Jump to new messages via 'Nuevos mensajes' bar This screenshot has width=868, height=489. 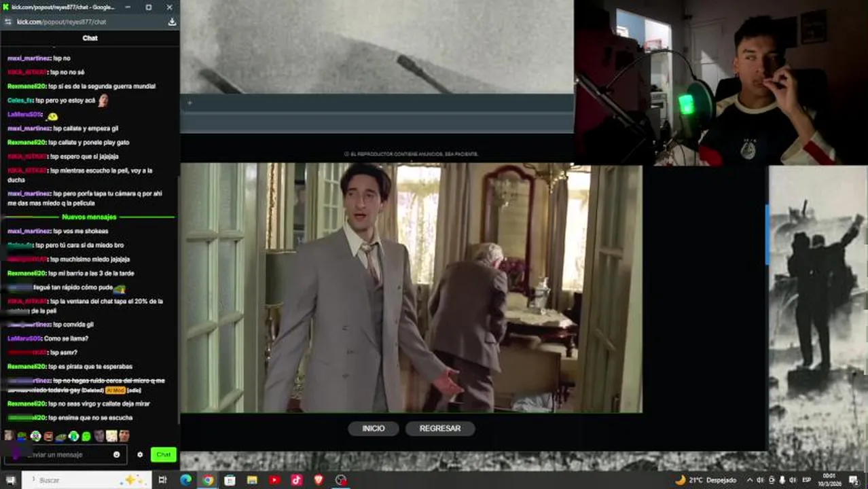click(x=89, y=217)
